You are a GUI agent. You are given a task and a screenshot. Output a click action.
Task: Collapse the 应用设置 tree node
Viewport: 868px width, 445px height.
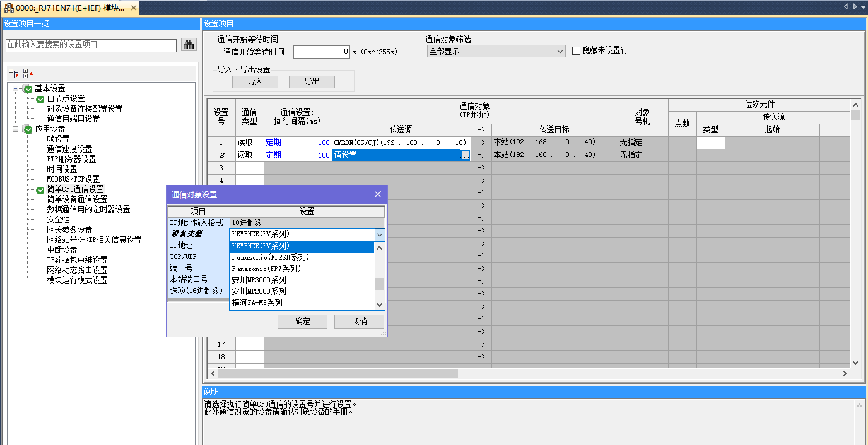click(15, 129)
